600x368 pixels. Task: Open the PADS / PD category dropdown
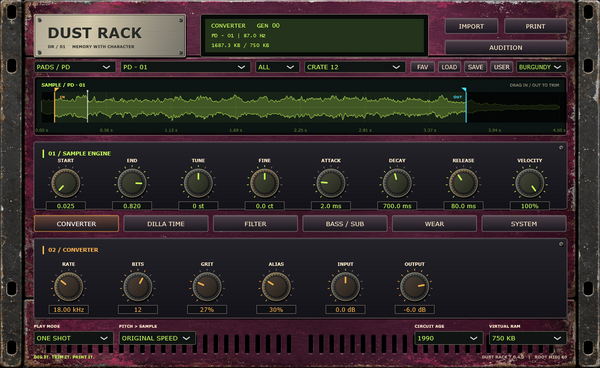tap(75, 67)
